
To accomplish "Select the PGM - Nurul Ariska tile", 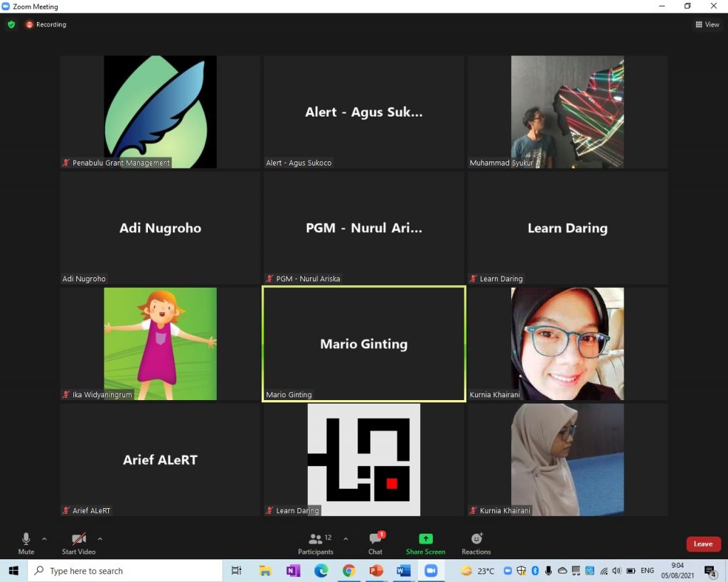I will coord(364,228).
